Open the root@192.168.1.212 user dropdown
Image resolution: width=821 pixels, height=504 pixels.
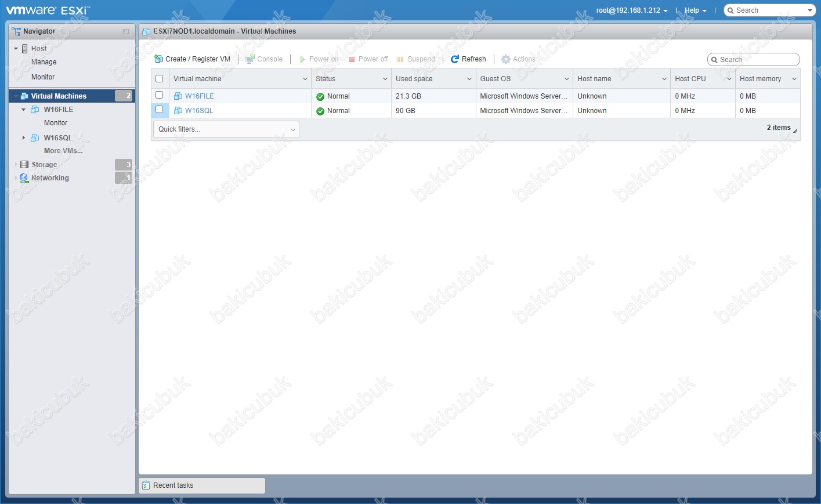[x=631, y=10]
